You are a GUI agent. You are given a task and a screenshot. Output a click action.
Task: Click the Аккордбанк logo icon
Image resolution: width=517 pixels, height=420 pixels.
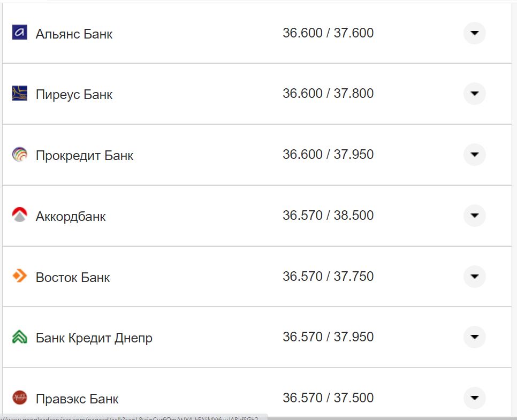[19, 215]
